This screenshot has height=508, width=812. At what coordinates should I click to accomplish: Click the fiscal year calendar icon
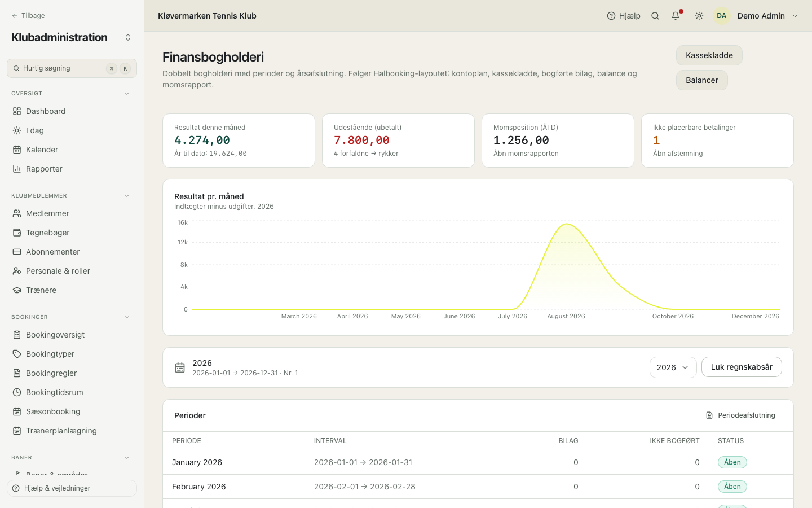click(180, 367)
